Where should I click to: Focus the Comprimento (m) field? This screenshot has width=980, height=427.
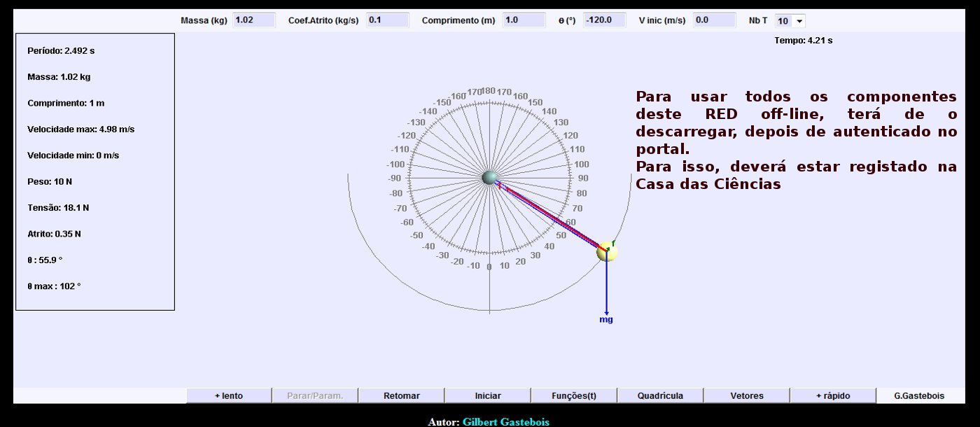524,20
